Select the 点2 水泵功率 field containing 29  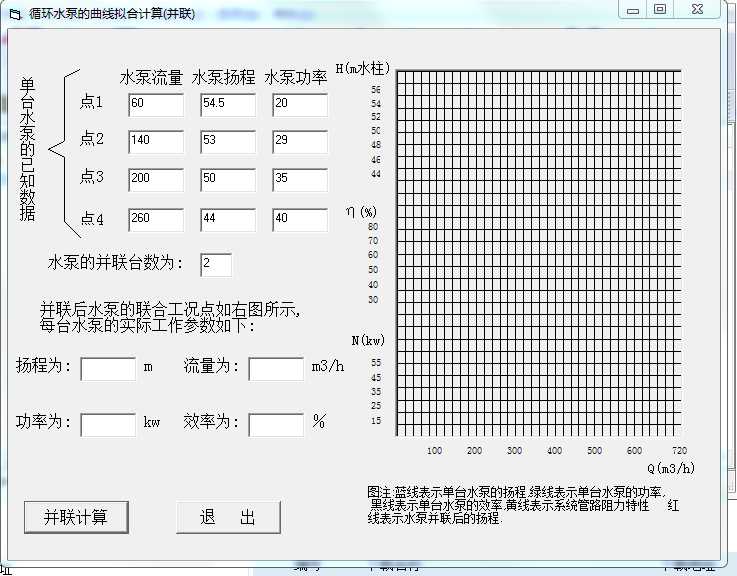[x=300, y=142]
